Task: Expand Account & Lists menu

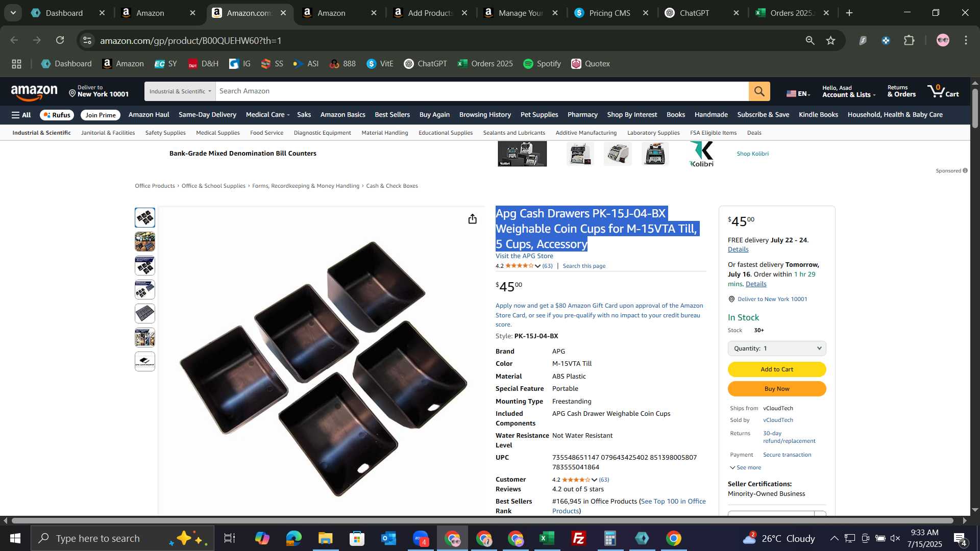Action: [848, 91]
